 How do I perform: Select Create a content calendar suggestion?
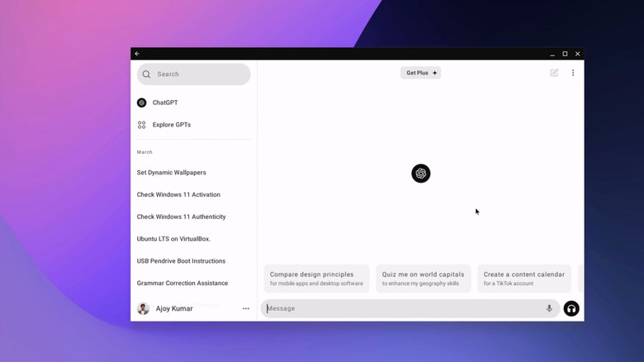click(524, 279)
